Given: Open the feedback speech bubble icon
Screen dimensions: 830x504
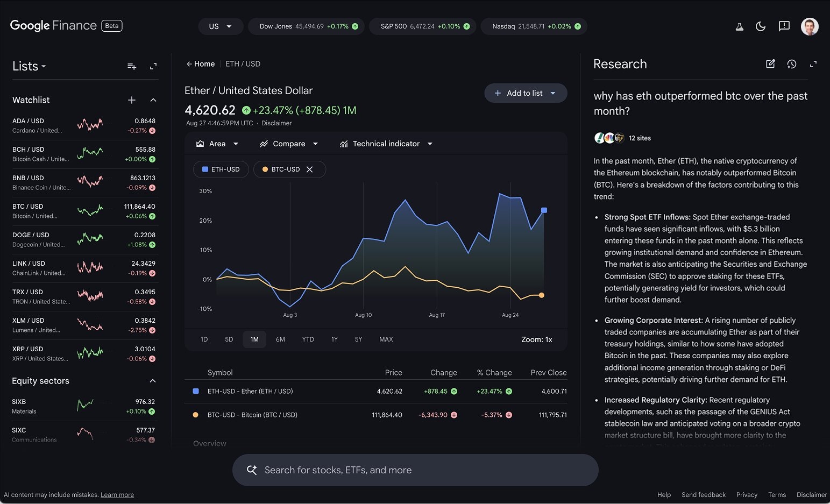Looking at the screenshot, I should (x=784, y=26).
